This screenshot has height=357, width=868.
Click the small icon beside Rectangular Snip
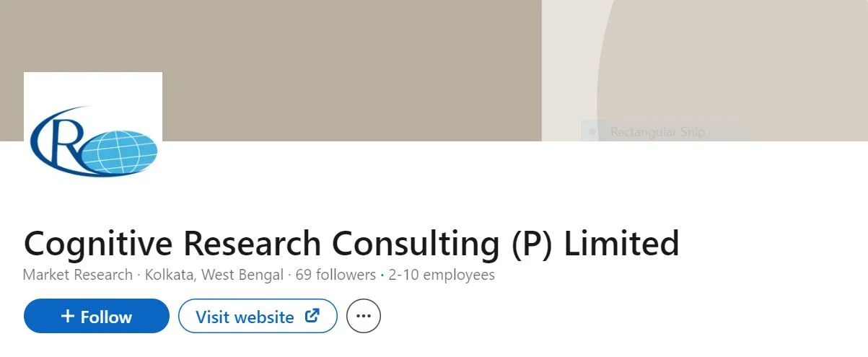pos(592,132)
